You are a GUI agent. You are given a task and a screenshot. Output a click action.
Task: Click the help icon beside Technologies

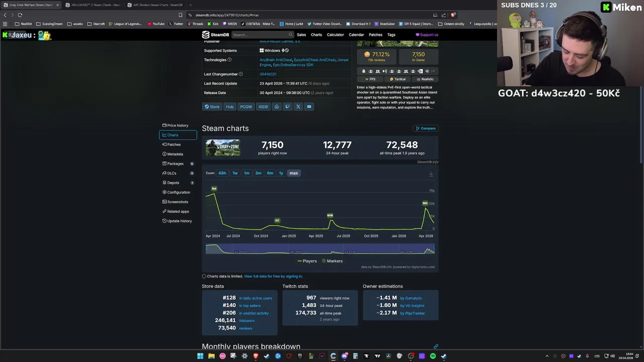click(229, 60)
